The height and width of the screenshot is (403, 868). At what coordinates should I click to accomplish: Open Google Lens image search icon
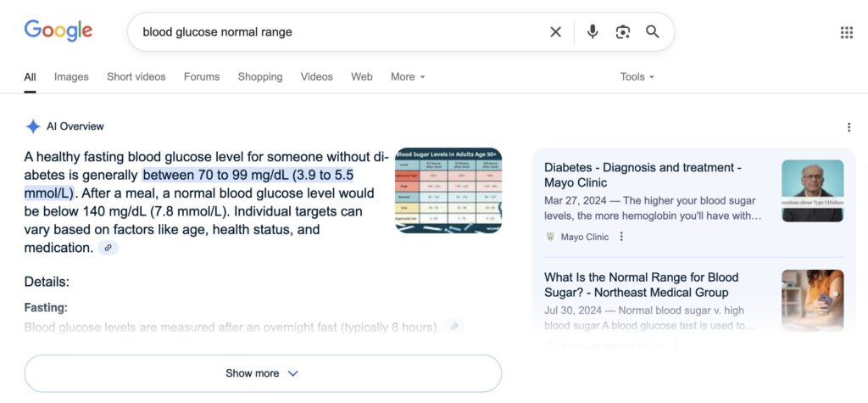(623, 32)
